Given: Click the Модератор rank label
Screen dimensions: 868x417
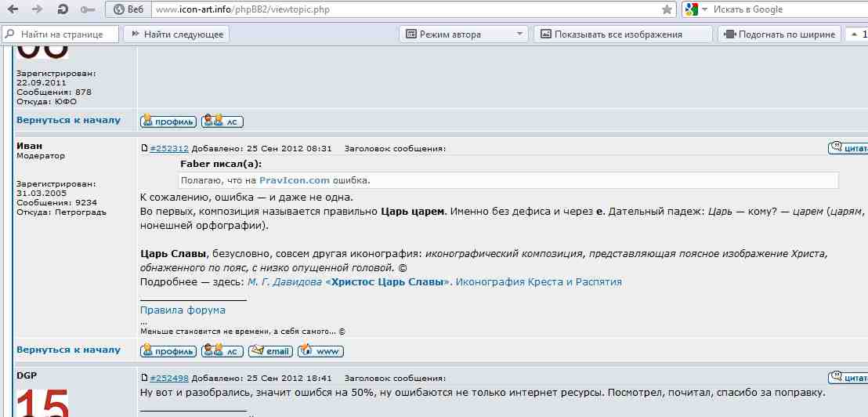Looking at the screenshot, I should click(41, 156).
